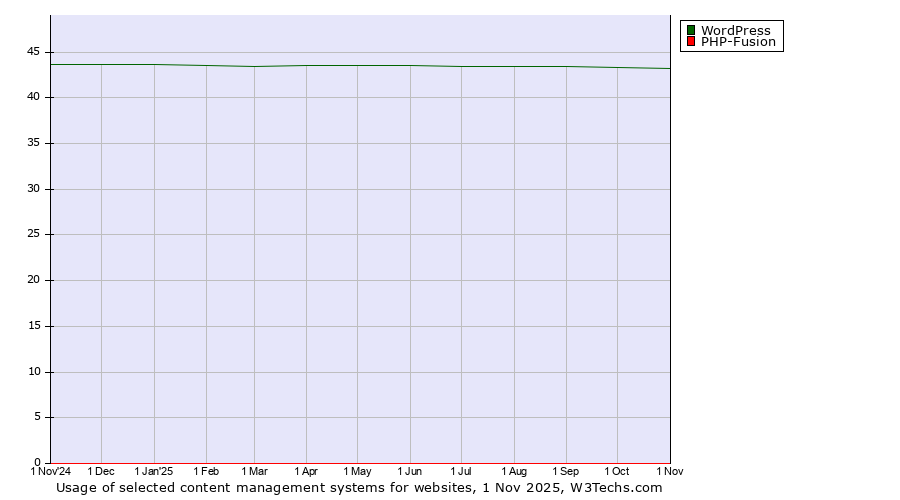
Task: Click the '1 Nov'24' x-axis label
Action: 51,471
